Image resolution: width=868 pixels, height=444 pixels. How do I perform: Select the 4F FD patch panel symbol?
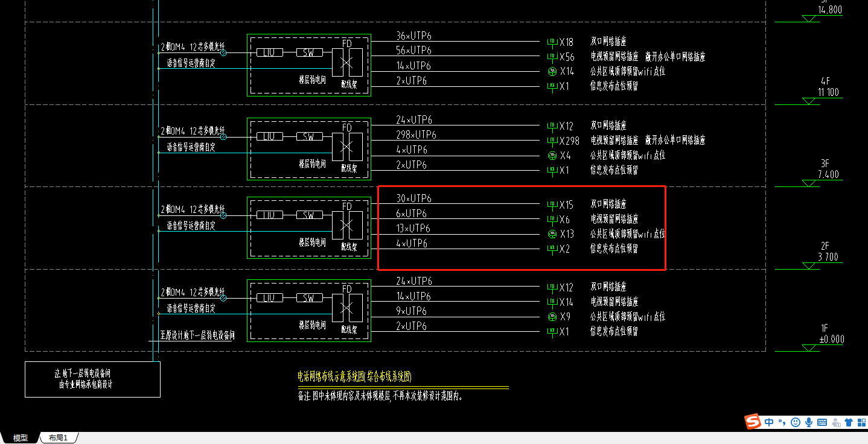[x=347, y=63]
